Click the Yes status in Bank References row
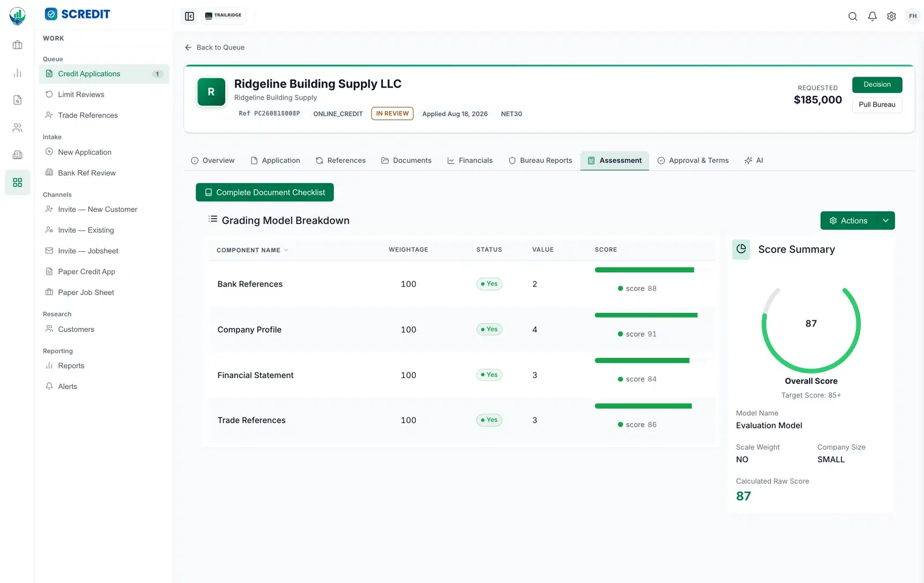This screenshot has height=583, width=924. click(489, 284)
